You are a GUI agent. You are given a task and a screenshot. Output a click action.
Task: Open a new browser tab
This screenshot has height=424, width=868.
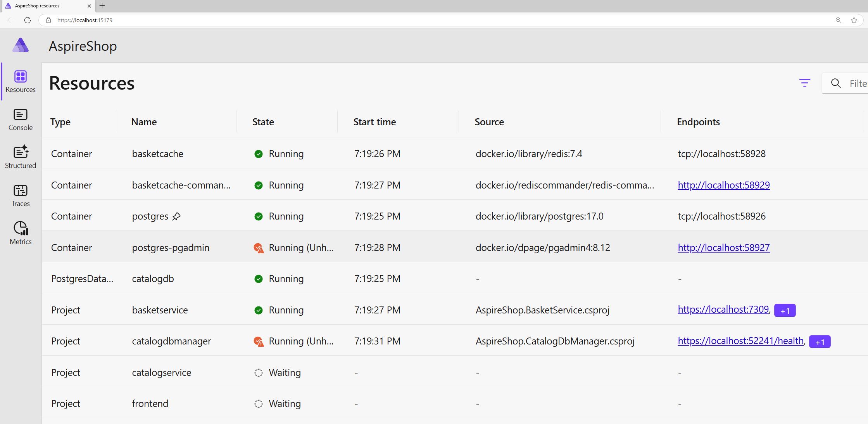point(102,6)
